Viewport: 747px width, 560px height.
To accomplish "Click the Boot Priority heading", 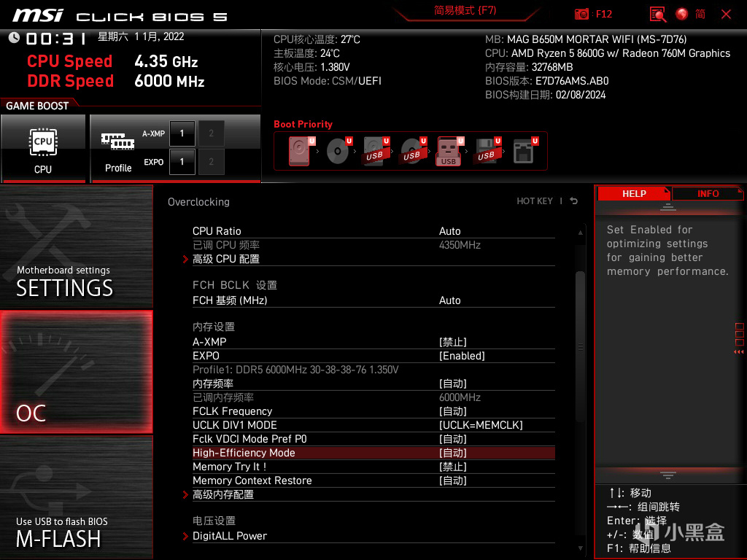I will [x=303, y=124].
